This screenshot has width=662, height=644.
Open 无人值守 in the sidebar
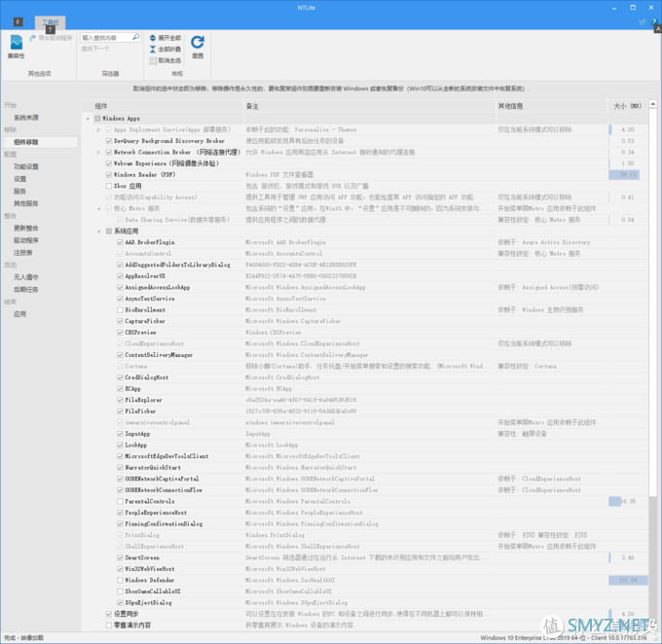pyautogui.click(x=26, y=277)
